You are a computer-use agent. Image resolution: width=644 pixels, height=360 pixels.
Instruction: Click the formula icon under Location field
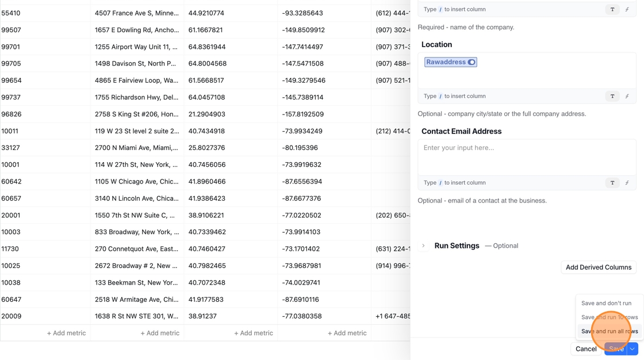[627, 96]
